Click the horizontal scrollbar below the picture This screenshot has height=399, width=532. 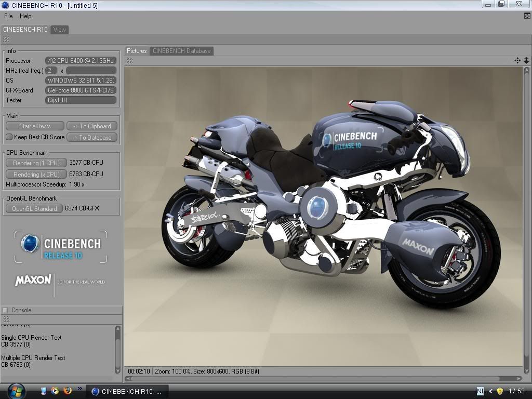pyautogui.click(x=323, y=379)
